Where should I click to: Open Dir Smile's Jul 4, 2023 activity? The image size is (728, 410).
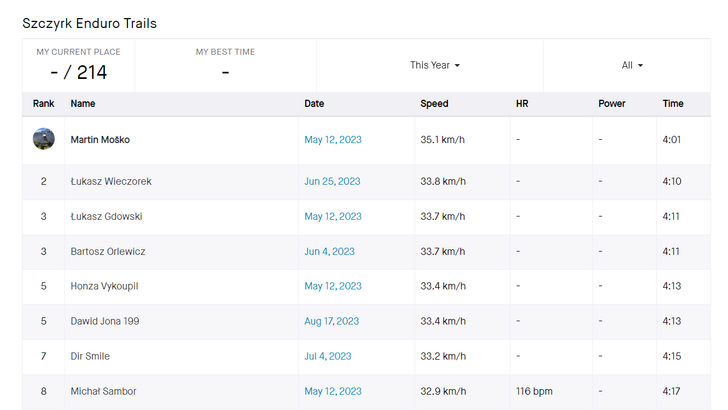tap(328, 356)
